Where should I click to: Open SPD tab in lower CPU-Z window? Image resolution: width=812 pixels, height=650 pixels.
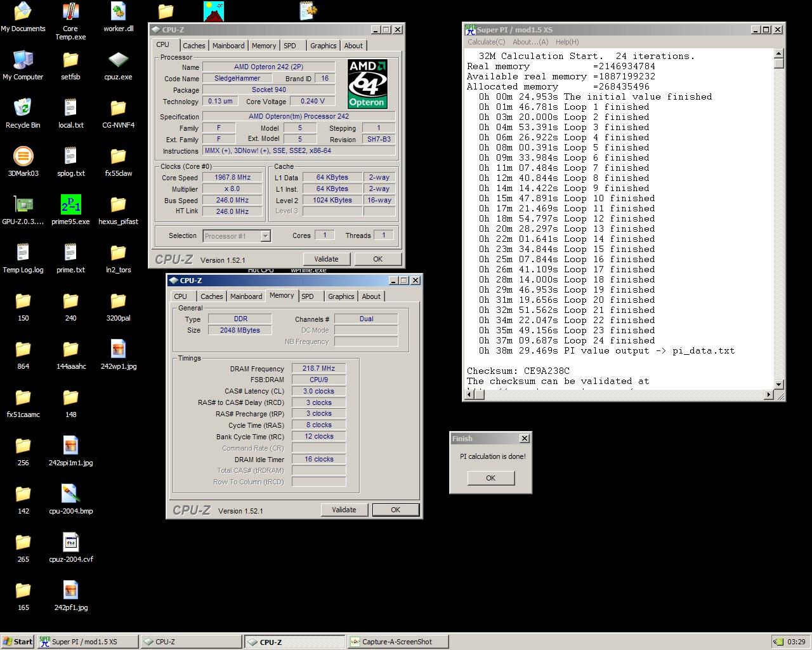point(308,296)
